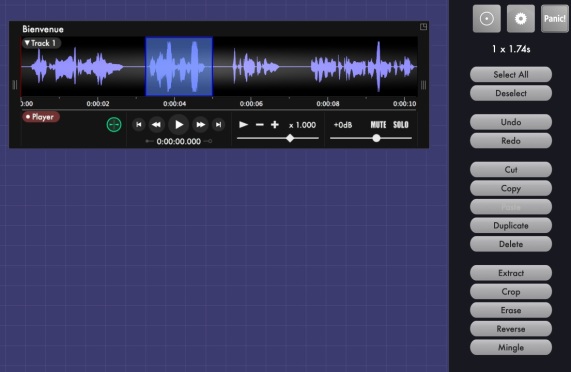Click the Mingle button

coord(511,348)
